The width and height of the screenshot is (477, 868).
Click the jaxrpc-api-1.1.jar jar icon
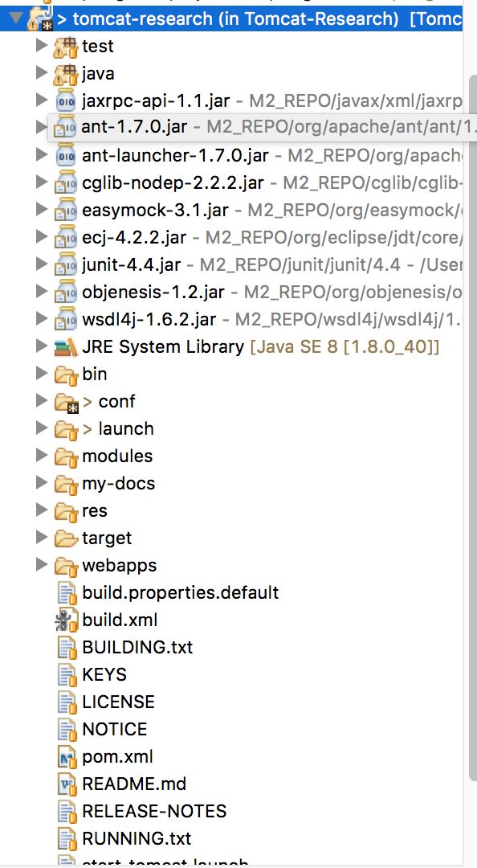pyautogui.click(x=67, y=100)
